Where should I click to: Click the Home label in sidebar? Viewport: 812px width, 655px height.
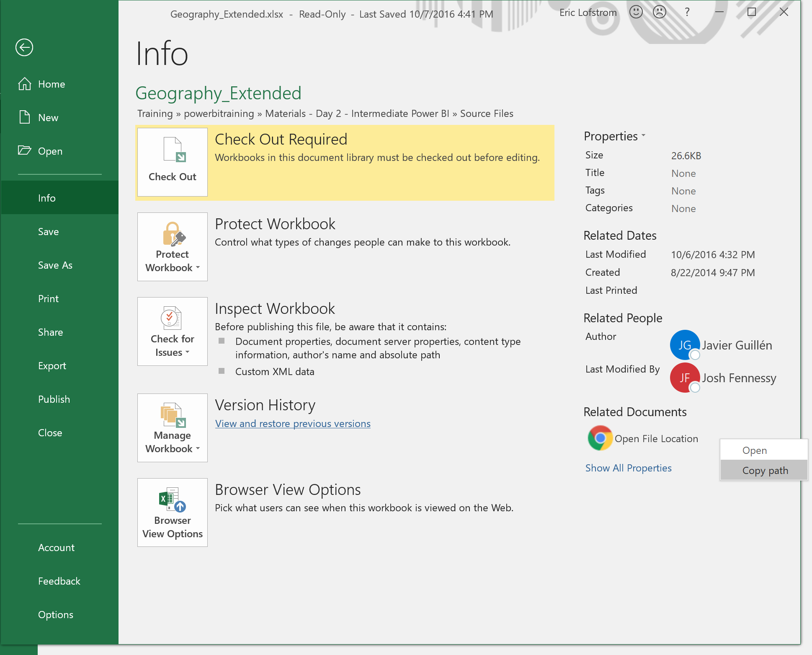click(52, 84)
